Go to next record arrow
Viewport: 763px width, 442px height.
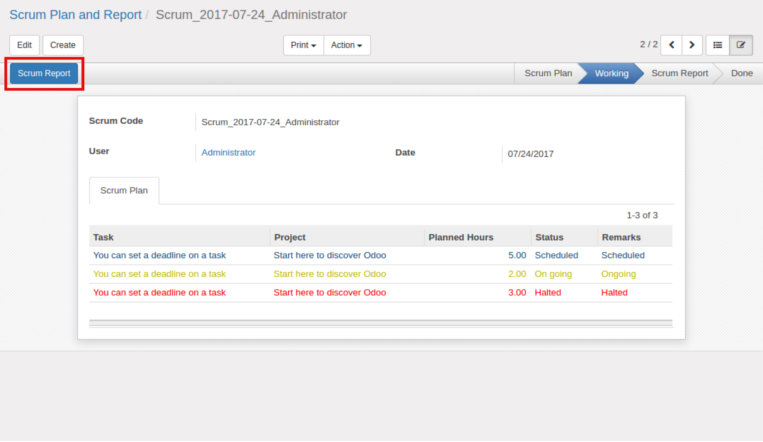(692, 45)
